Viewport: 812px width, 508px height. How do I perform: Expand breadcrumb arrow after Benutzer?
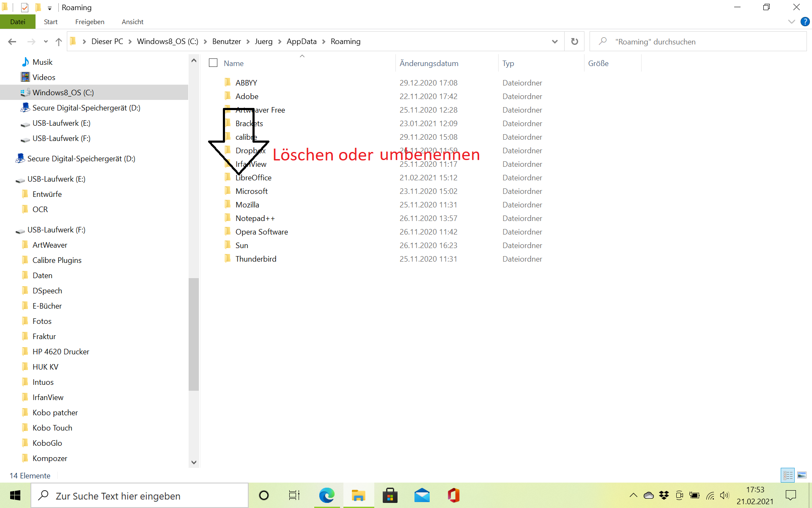tap(248, 41)
